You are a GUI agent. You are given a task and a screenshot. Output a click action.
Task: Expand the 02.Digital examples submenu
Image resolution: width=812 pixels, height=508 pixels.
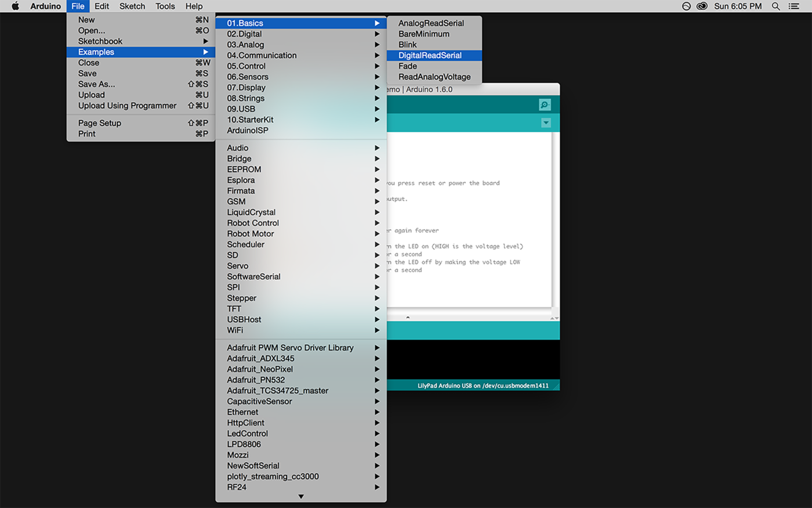tap(301, 34)
